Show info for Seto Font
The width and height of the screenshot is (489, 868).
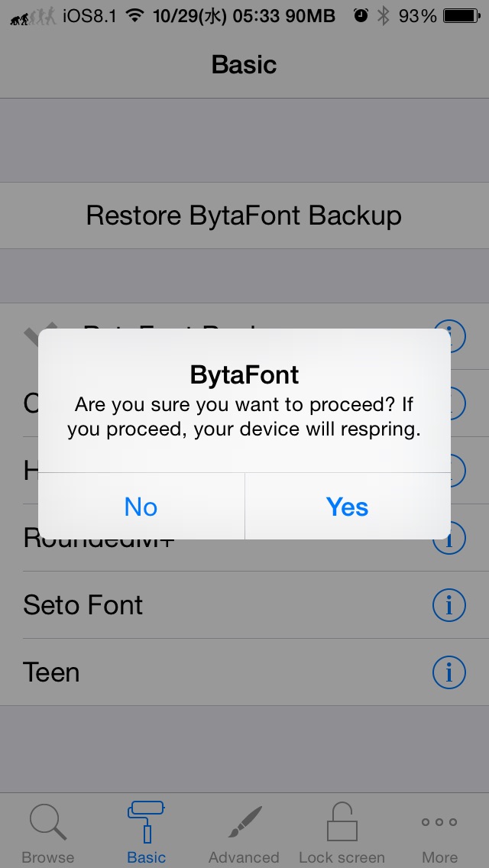[449, 605]
